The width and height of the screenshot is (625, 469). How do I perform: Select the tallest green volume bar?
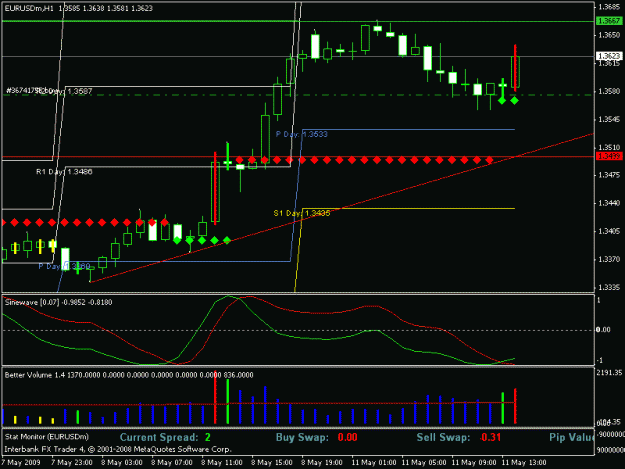pos(228,401)
